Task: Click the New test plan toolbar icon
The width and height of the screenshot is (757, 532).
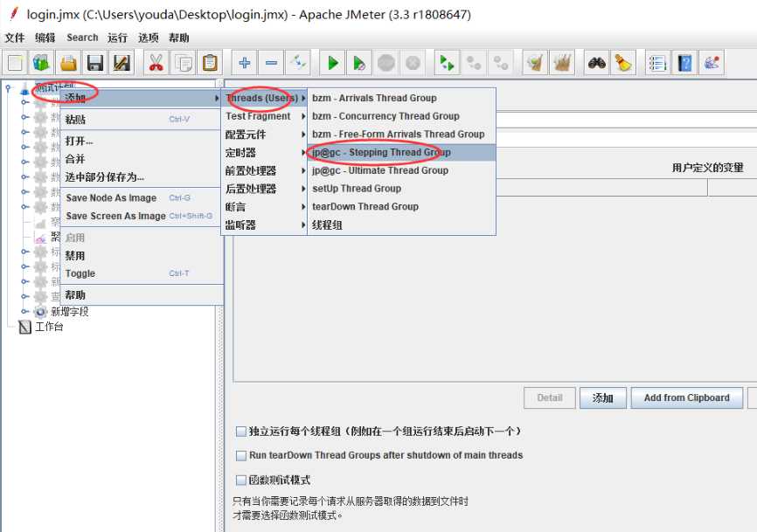Action: click(16, 63)
